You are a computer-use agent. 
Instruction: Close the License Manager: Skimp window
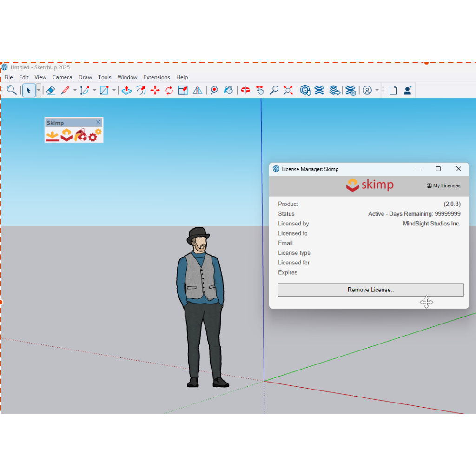(459, 169)
